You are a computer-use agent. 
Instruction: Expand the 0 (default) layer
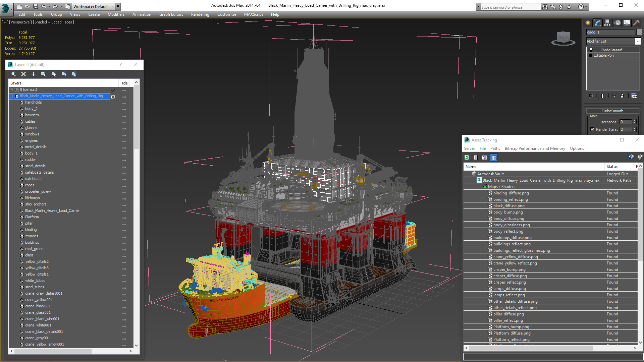coord(11,90)
